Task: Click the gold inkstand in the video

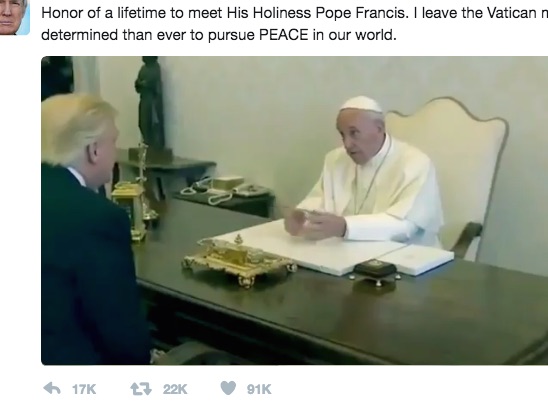Action: (x=239, y=259)
